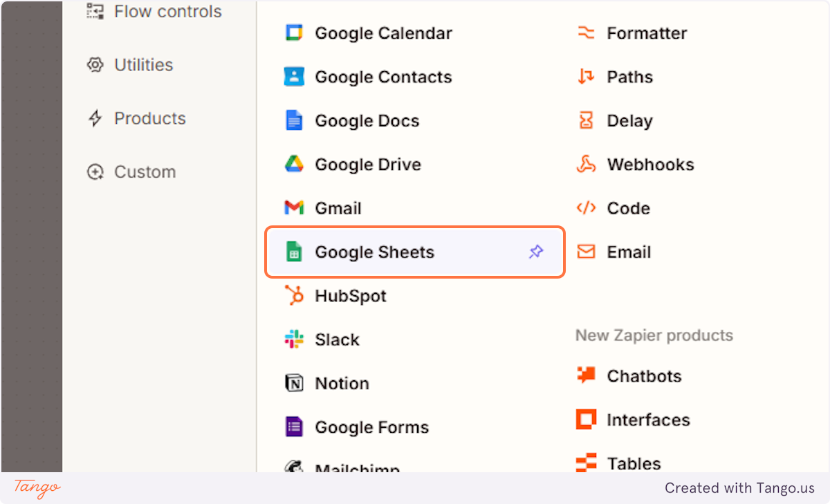Click the green Google Sheets icon
The height and width of the screenshot is (504, 830).
click(x=294, y=252)
